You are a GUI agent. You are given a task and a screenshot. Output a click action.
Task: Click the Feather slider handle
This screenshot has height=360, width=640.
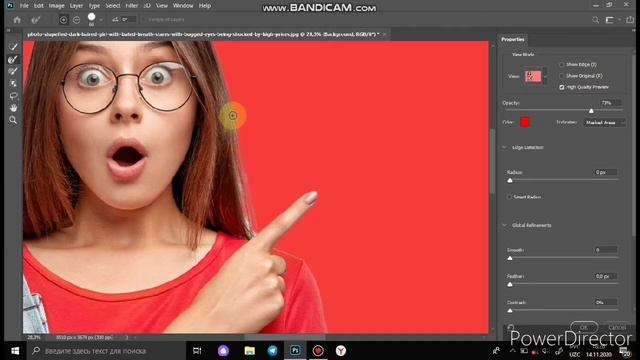tap(510, 284)
